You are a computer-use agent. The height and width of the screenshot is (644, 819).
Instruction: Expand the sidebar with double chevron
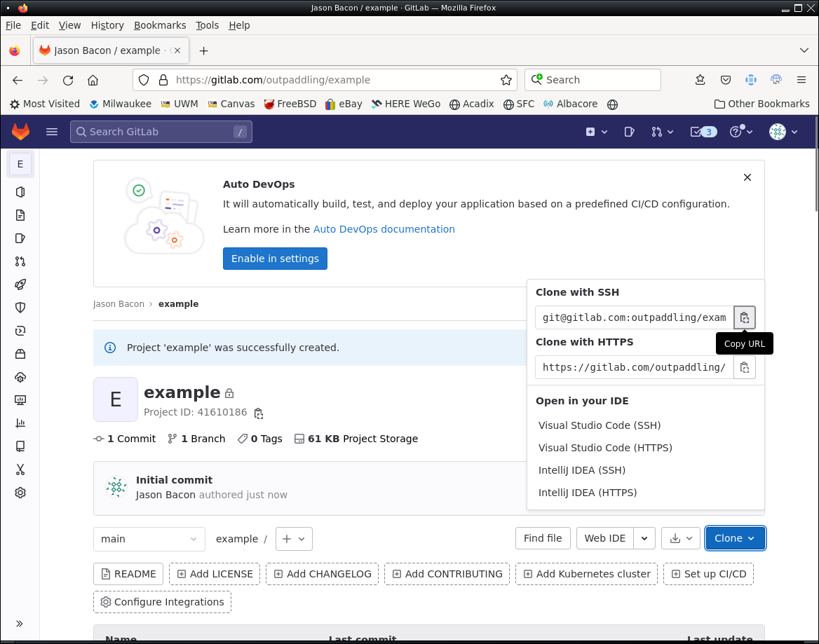[x=20, y=624]
